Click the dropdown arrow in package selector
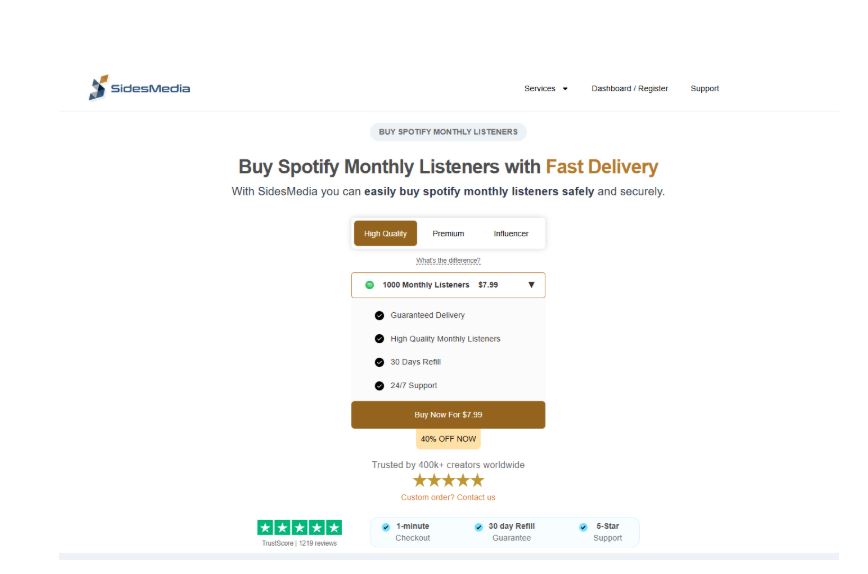Image resolution: width=868 pixels, height=574 pixels. [x=531, y=285]
